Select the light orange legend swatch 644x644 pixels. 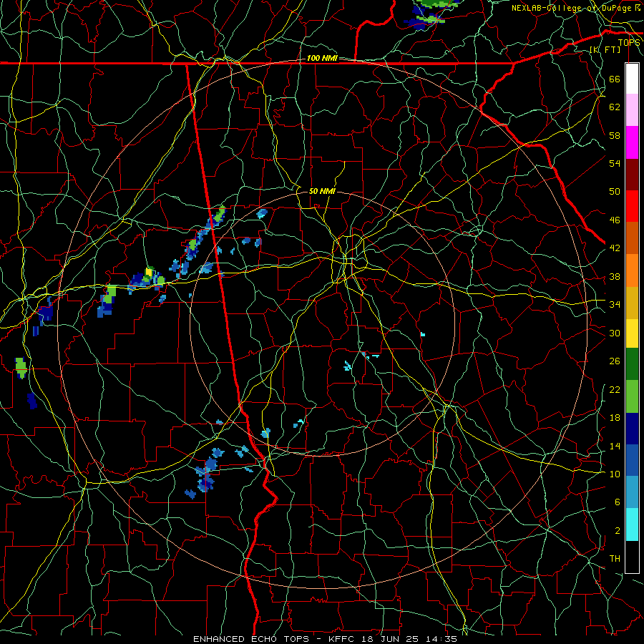tap(632, 270)
